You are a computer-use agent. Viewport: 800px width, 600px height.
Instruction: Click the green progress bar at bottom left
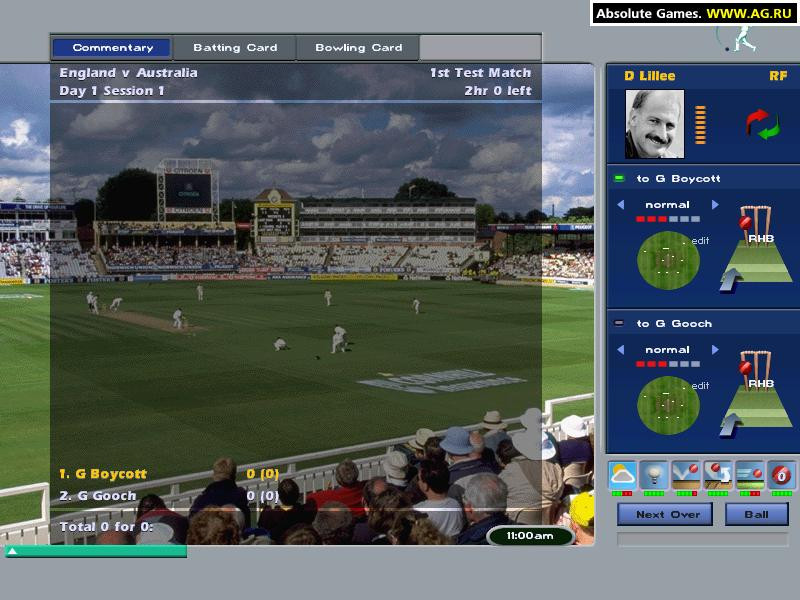pyautogui.click(x=95, y=551)
